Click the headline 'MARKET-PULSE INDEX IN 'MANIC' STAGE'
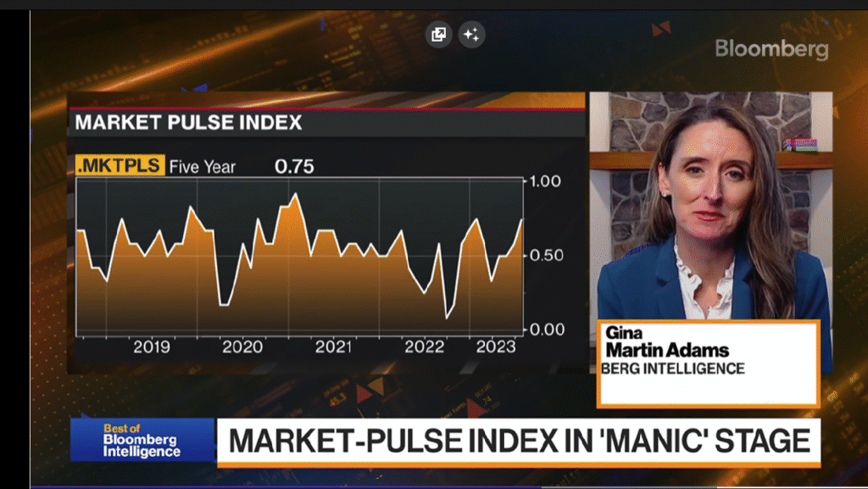 click(x=520, y=442)
